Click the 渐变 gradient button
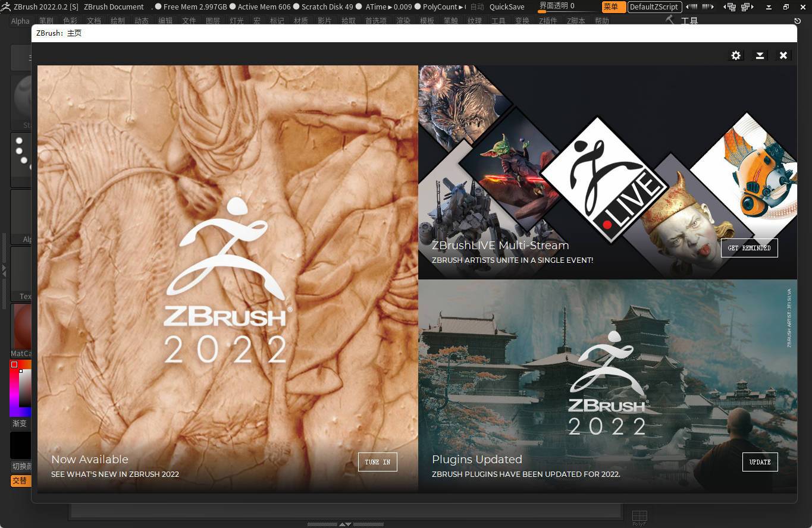Image resolution: width=812 pixels, height=528 pixels. (x=20, y=424)
